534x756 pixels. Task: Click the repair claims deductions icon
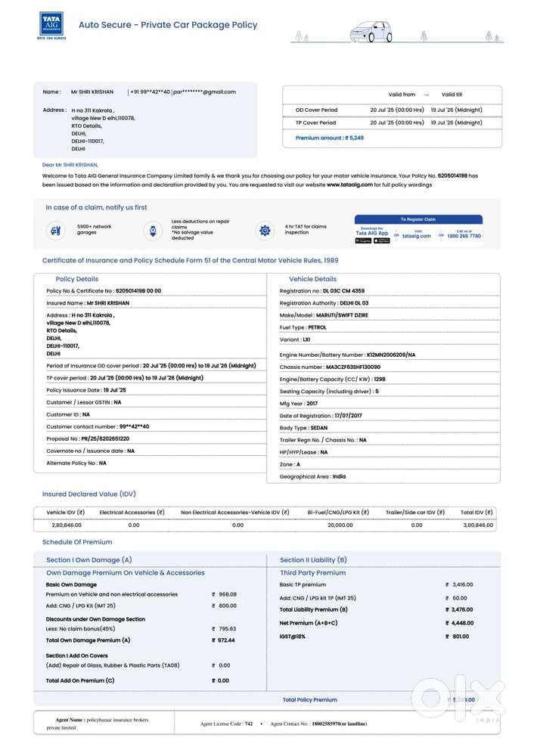point(153,230)
